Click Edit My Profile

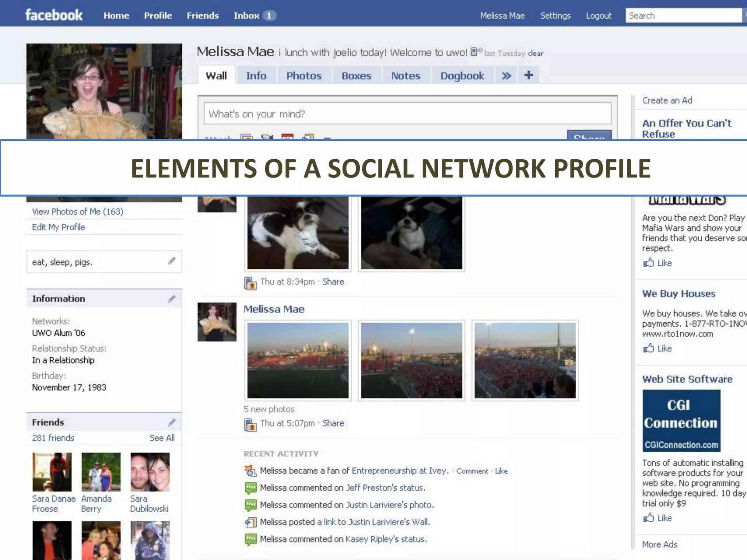[x=58, y=227]
